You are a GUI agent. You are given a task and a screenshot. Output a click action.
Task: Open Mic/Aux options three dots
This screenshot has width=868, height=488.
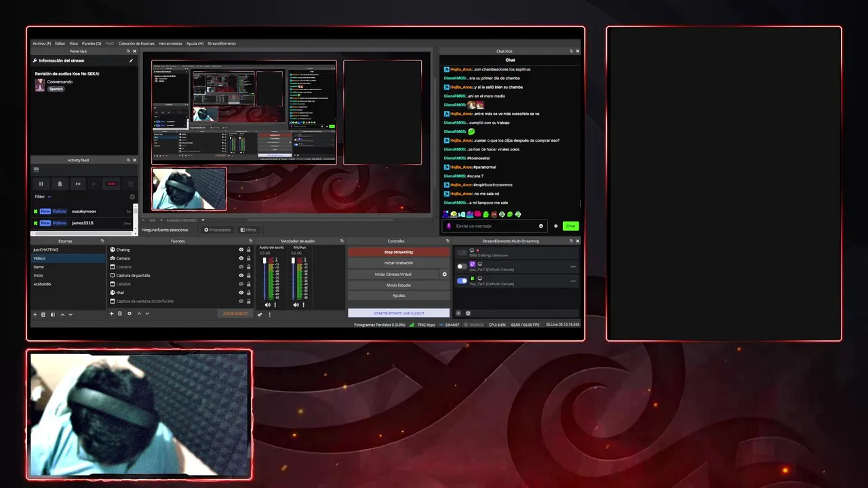click(302, 305)
